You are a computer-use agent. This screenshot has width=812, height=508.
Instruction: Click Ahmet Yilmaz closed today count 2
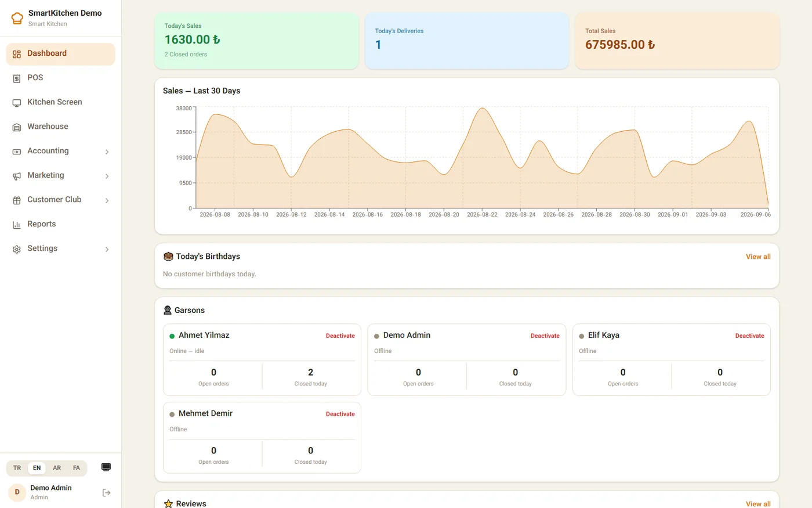coord(310,372)
